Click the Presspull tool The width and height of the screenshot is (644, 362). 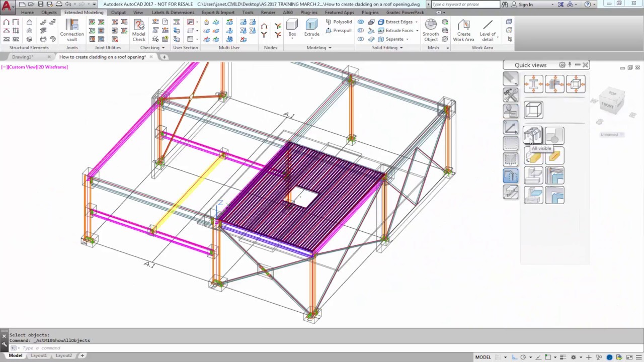click(338, 31)
